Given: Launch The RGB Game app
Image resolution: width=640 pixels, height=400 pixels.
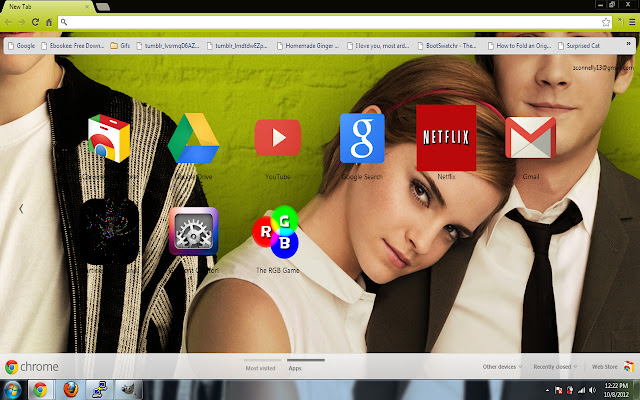Looking at the screenshot, I should (276, 232).
